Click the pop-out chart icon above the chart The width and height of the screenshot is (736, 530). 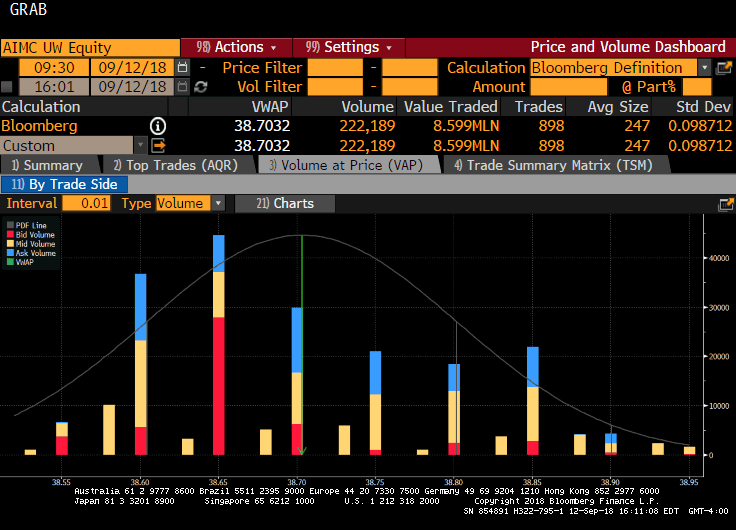725,203
